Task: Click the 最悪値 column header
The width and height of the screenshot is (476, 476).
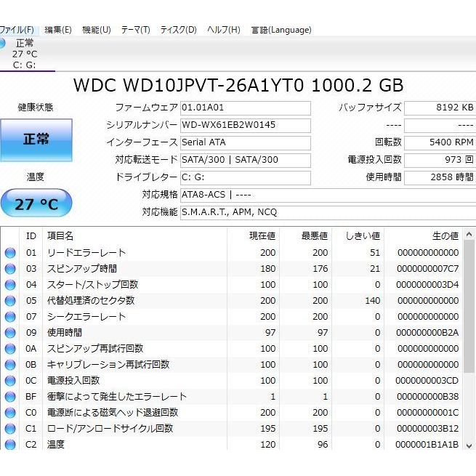Action: (315, 236)
